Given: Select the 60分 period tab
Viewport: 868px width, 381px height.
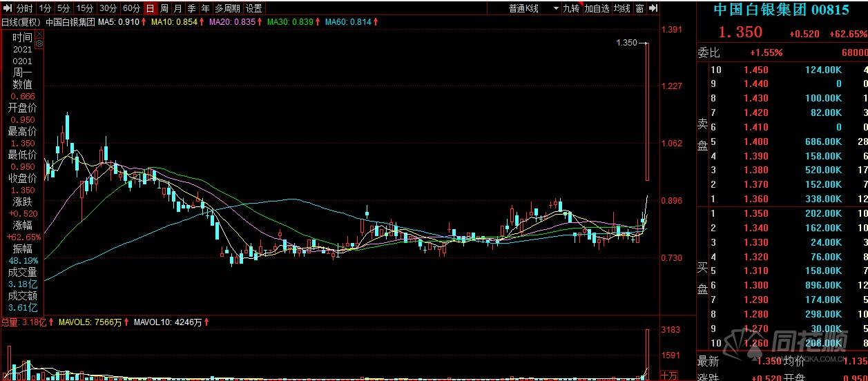Looking at the screenshot, I should click(131, 8).
